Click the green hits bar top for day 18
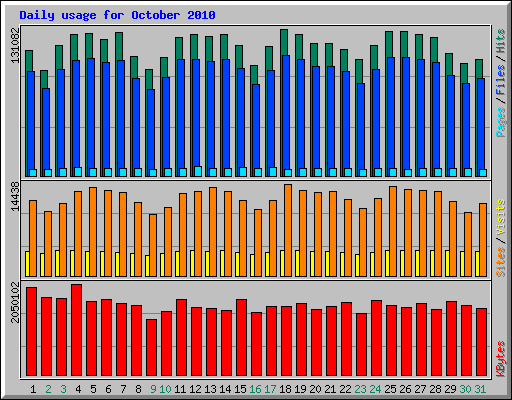Image resolution: width=512 pixels, height=400 pixels. 284,42
